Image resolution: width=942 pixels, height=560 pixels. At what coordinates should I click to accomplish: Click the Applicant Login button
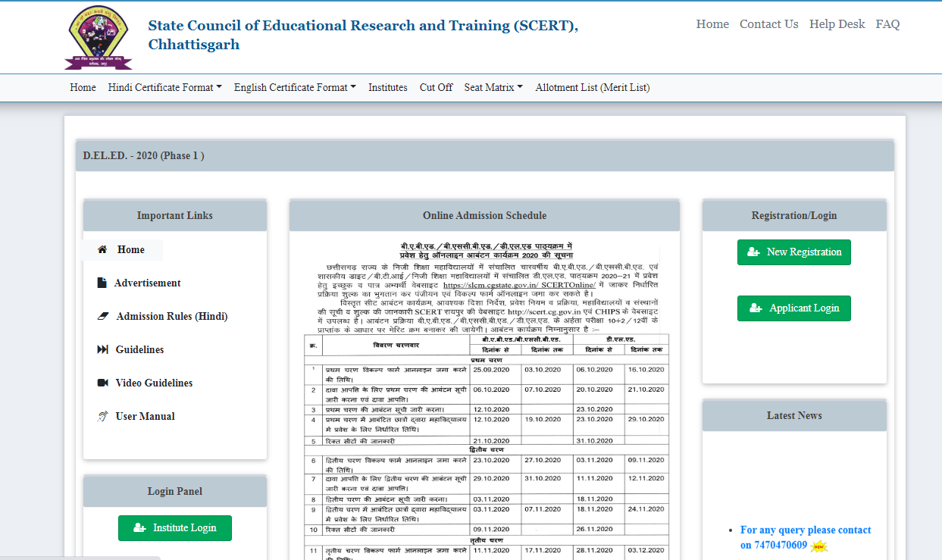(794, 308)
